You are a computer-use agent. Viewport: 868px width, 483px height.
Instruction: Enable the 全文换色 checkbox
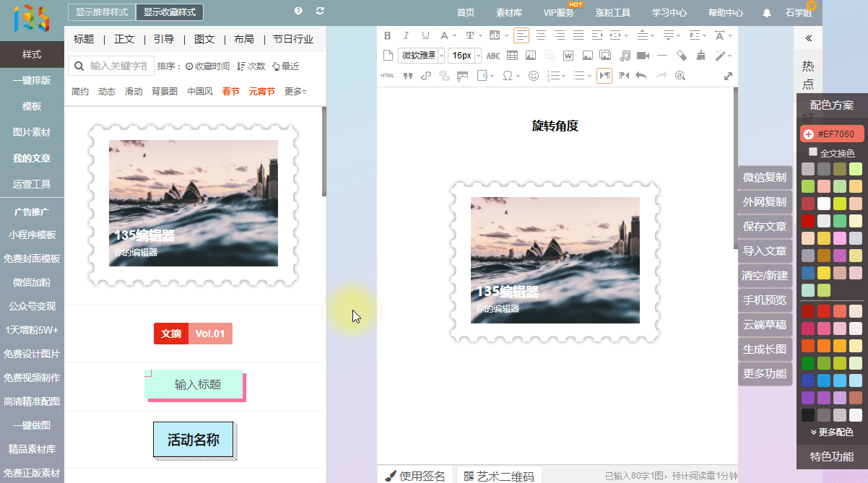(x=813, y=152)
